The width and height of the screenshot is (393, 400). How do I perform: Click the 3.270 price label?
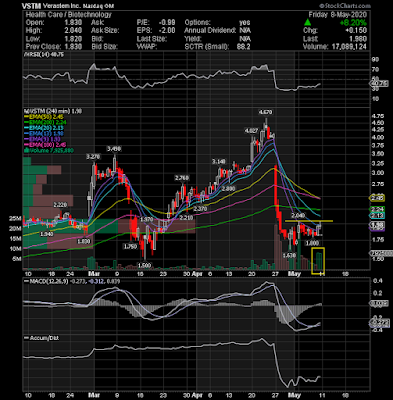(93, 156)
